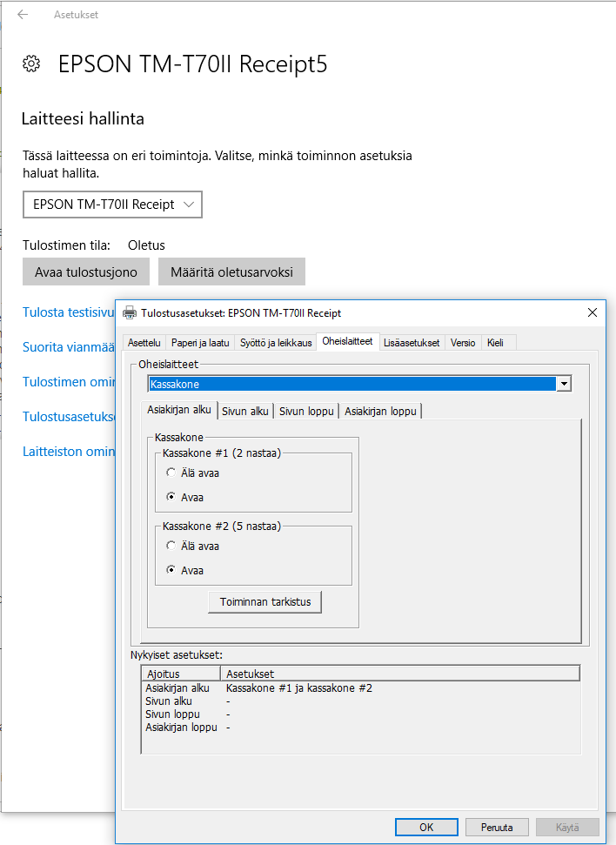Switch to the Asettelu tab
616x845 pixels.
coord(144,343)
